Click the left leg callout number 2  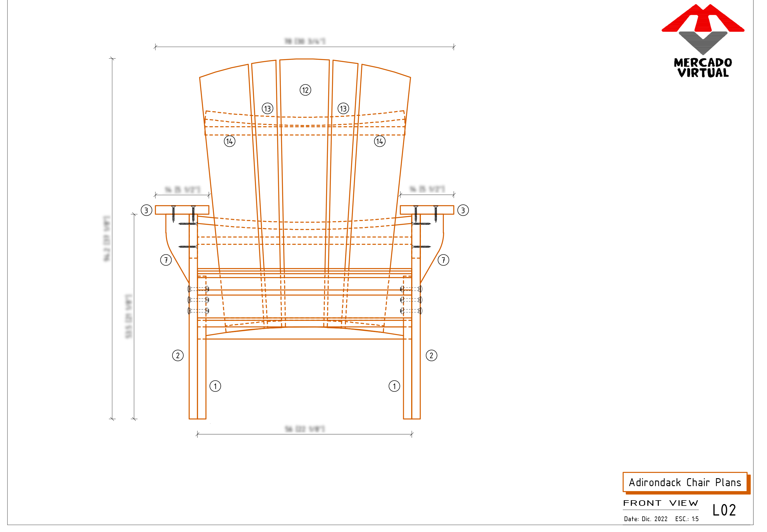tap(178, 355)
